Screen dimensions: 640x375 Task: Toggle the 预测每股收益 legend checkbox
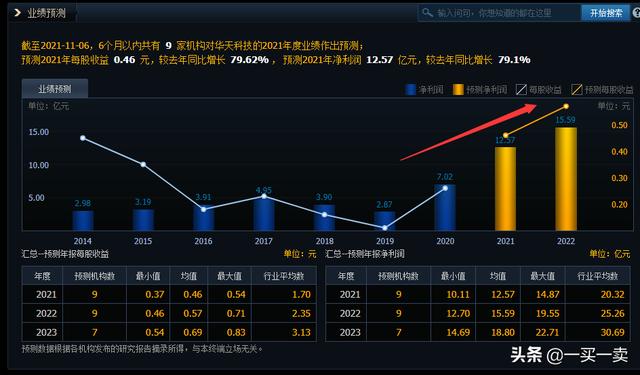click(x=576, y=89)
